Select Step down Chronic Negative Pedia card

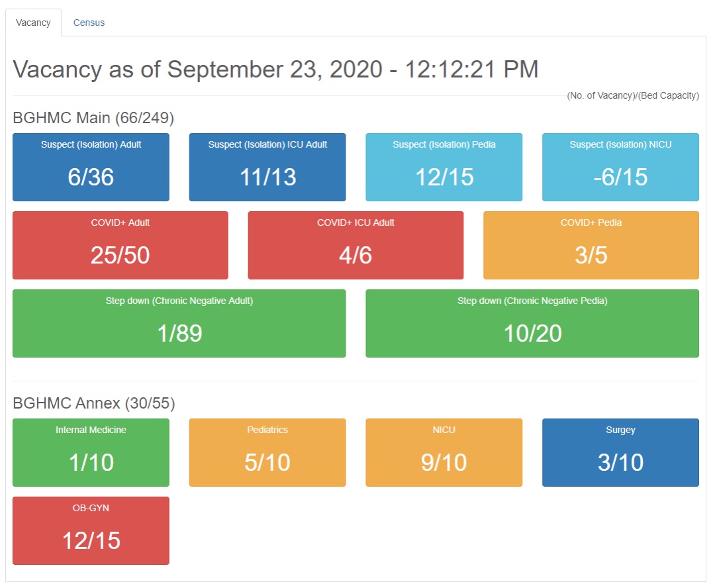point(532,323)
